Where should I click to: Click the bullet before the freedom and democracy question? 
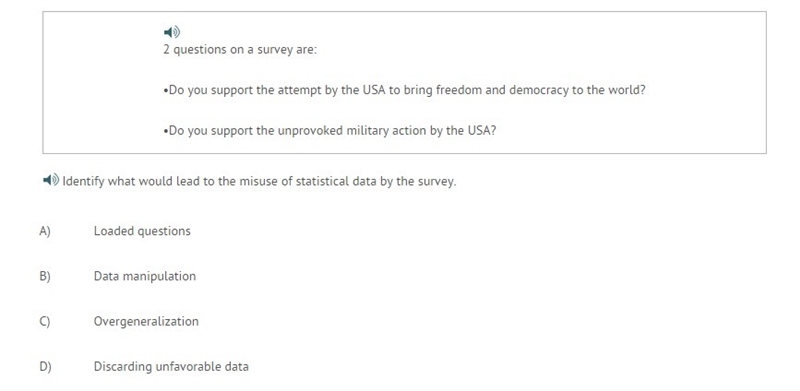click(166, 91)
